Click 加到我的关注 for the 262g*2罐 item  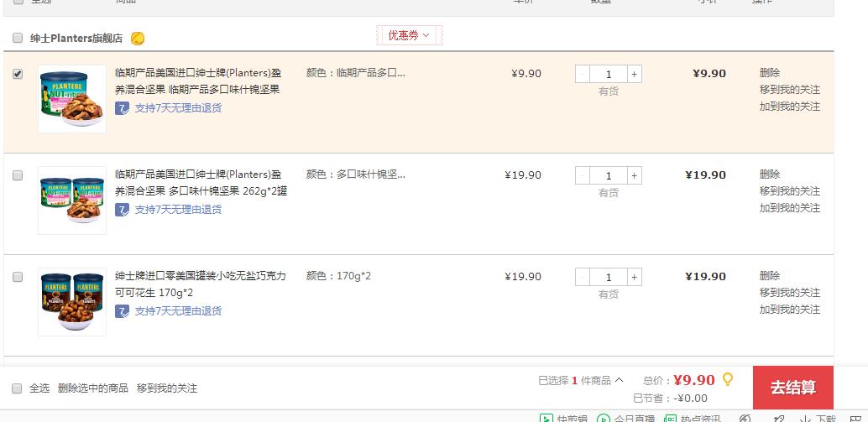[789, 208]
